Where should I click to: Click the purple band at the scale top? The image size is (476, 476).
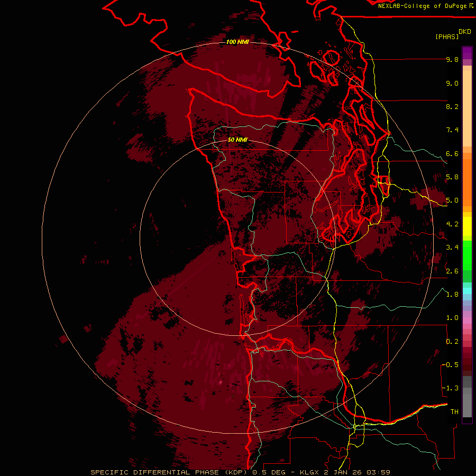467,53
